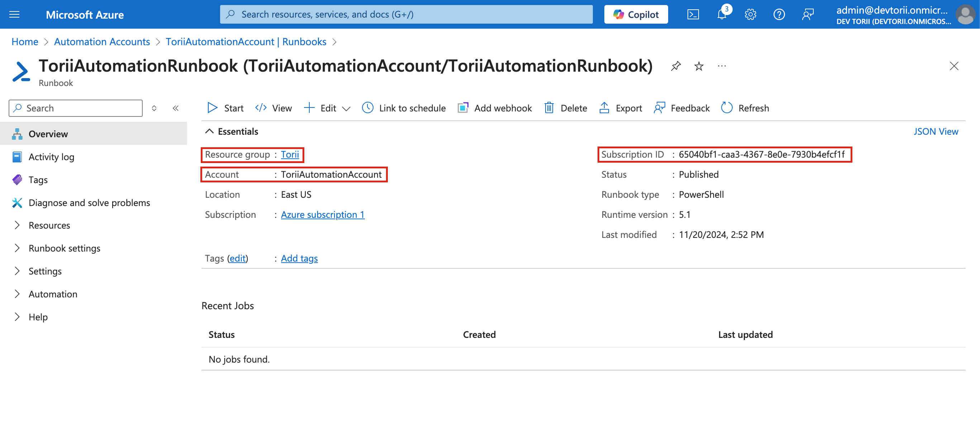Viewport: 980px width, 445px height.
Task: Pin the runbook to dashboard
Action: coord(676,66)
